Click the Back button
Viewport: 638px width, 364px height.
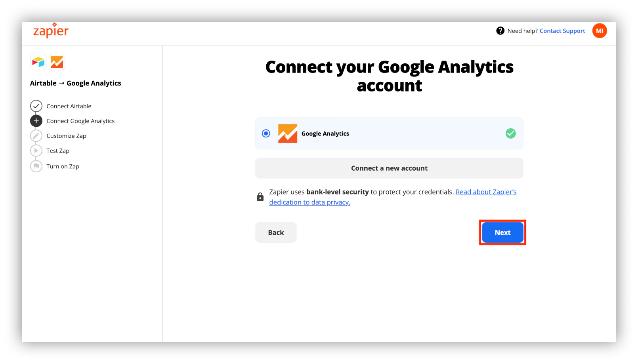pyautogui.click(x=276, y=233)
